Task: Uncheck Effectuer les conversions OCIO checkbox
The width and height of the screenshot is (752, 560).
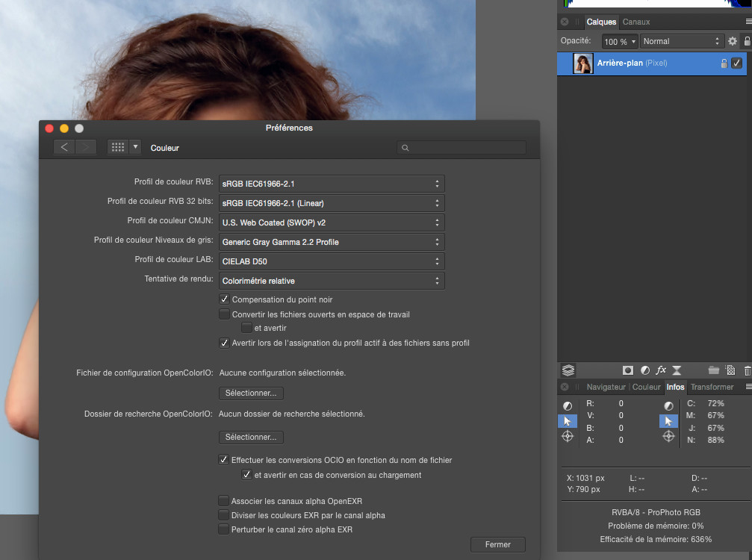Action: pyautogui.click(x=223, y=460)
